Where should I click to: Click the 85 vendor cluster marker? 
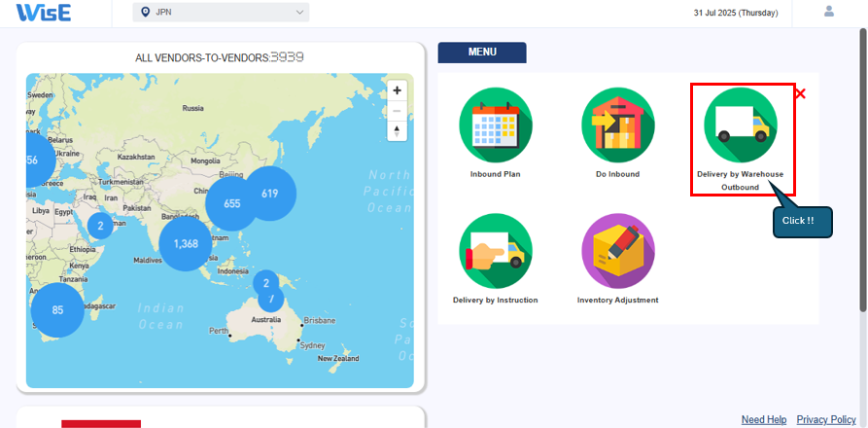click(57, 310)
